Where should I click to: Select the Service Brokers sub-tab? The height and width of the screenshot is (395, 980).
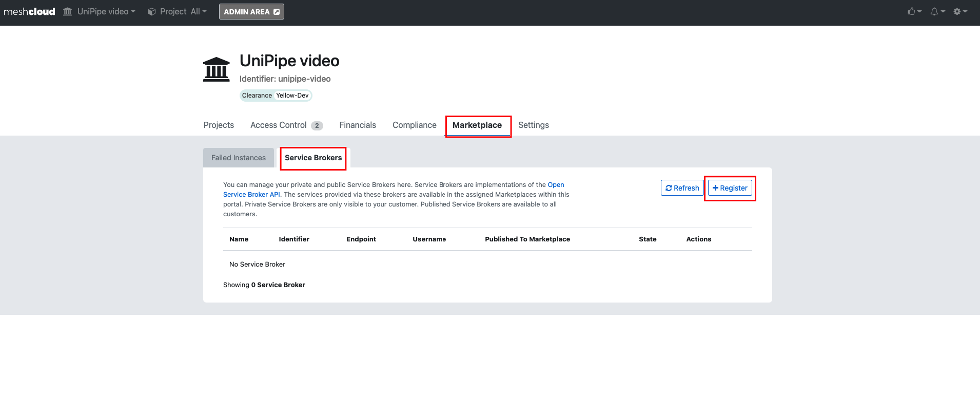313,158
